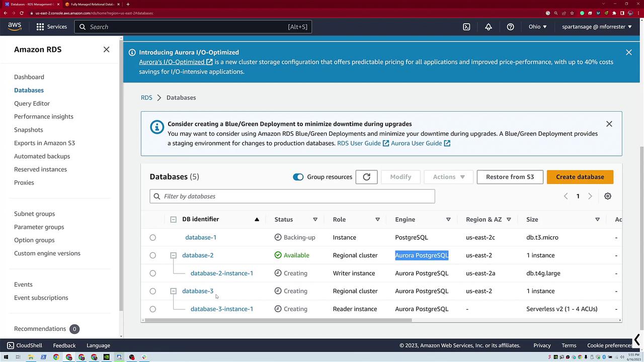Dismiss the Aurora I/O-Optimized banner

tap(628, 52)
